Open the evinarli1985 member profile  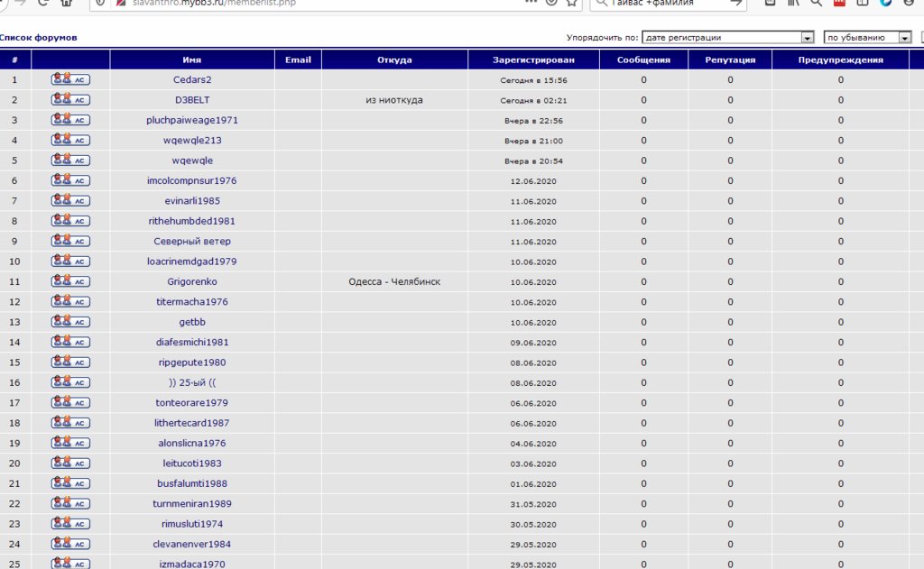192,201
